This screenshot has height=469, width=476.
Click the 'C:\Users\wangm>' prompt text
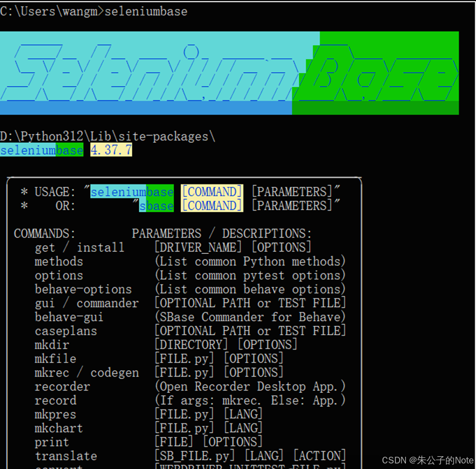coord(52,12)
